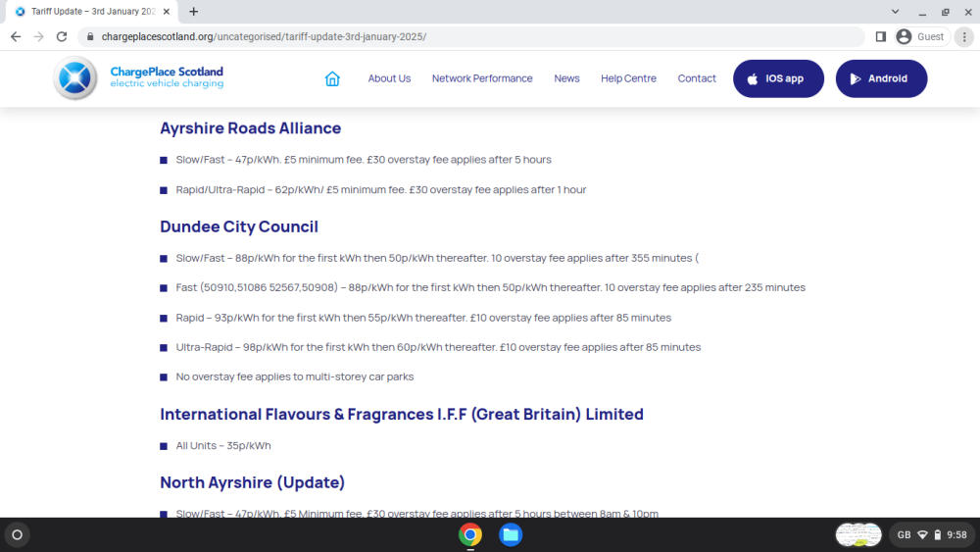Click 'Slow/Fast – 47p/kWh. £5 minimum fee' line
This screenshot has width=980, height=552.
tap(364, 160)
